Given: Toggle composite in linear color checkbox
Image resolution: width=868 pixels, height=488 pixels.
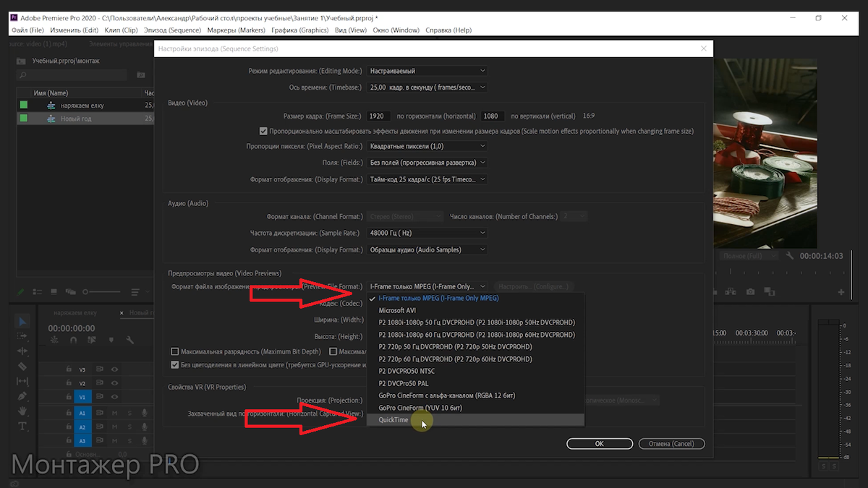Looking at the screenshot, I should coord(174,365).
